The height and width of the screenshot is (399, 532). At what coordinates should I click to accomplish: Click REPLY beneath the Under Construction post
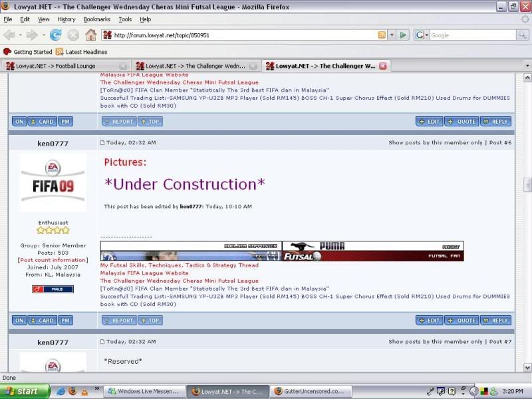[x=495, y=320]
